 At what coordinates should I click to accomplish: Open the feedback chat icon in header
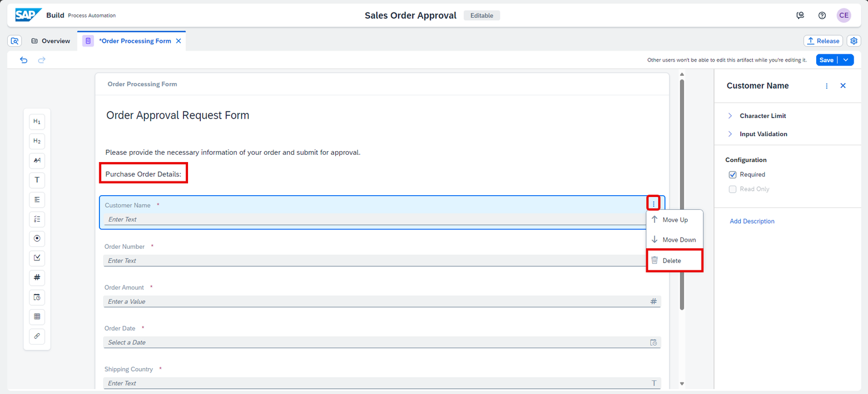(800, 16)
